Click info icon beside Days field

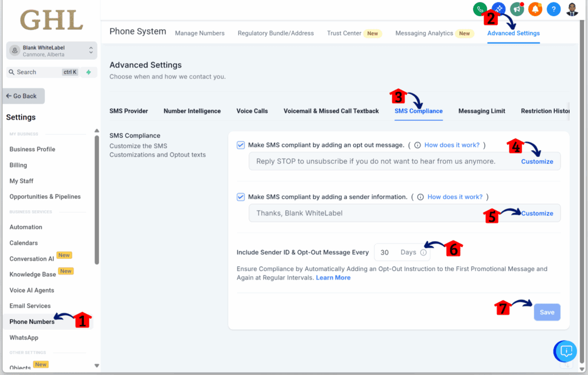tap(423, 252)
